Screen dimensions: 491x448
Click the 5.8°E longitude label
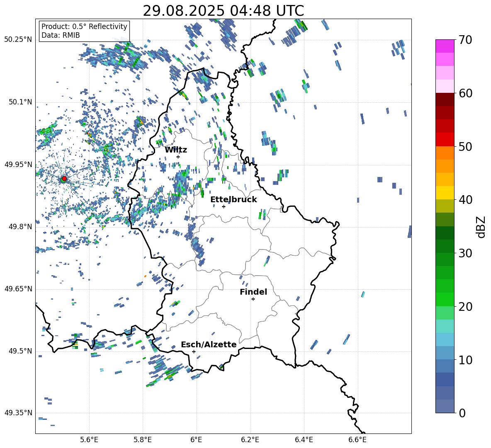tap(143, 440)
